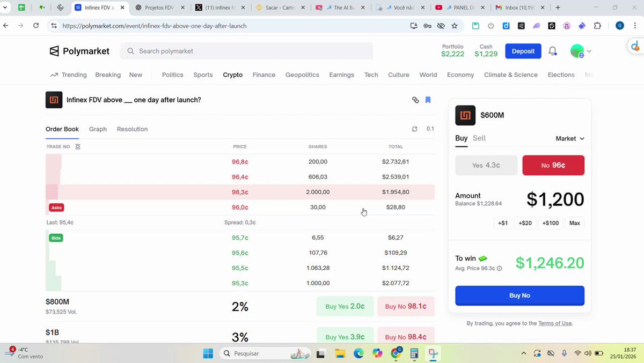Open the Chrome extensions puzzle icon
The height and width of the screenshot is (363, 644).
(598, 26)
